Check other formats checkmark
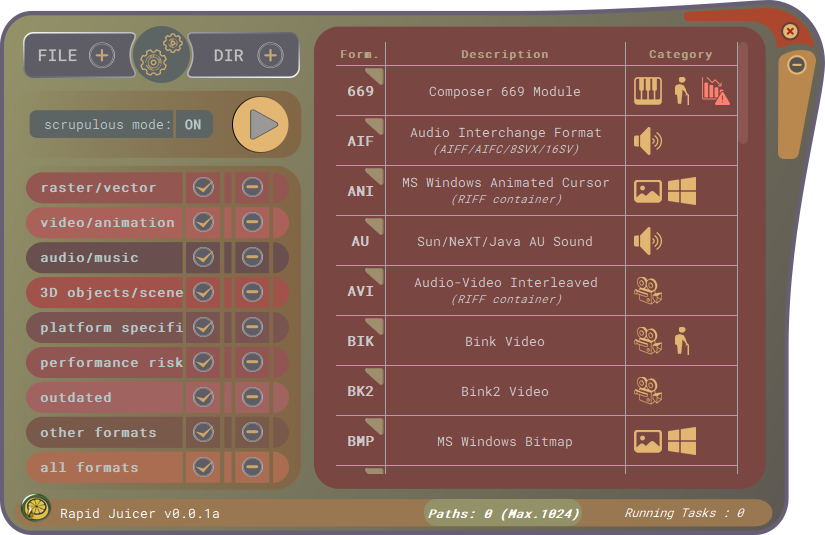The image size is (825, 535). click(x=203, y=432)
